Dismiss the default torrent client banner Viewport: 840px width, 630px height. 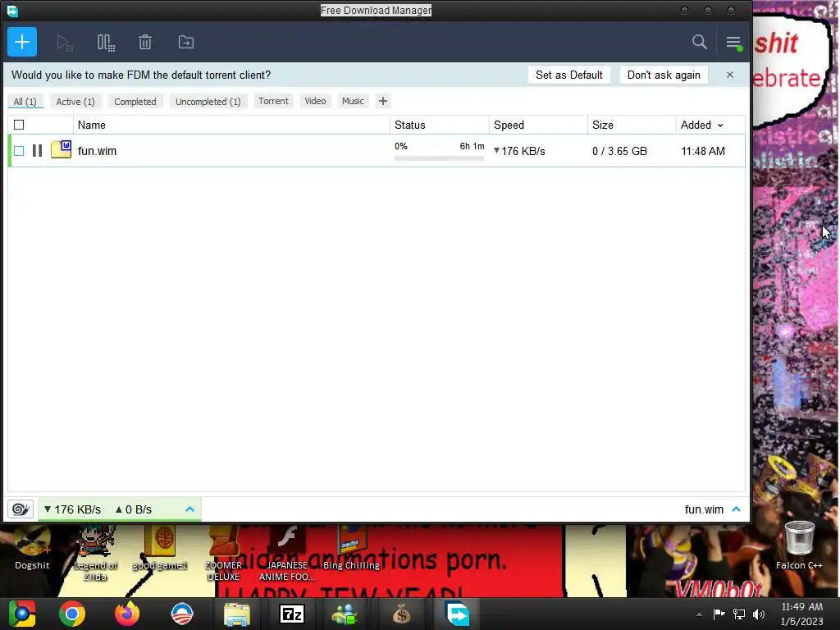729,75
